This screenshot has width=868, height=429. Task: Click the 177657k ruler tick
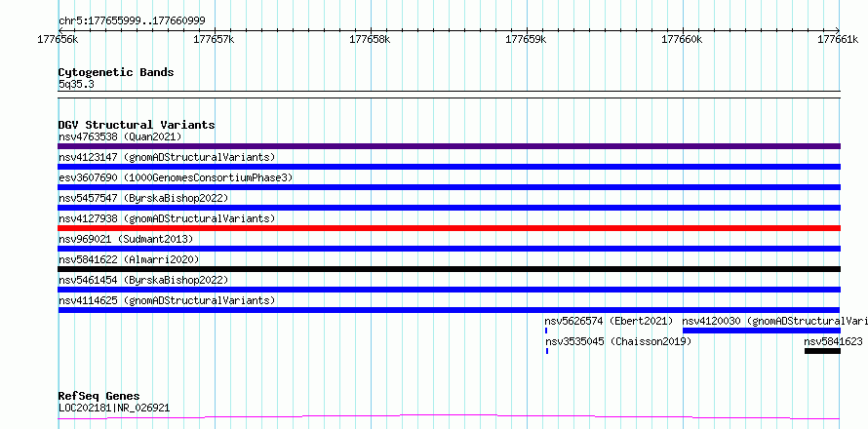click(x=215, y=39)
